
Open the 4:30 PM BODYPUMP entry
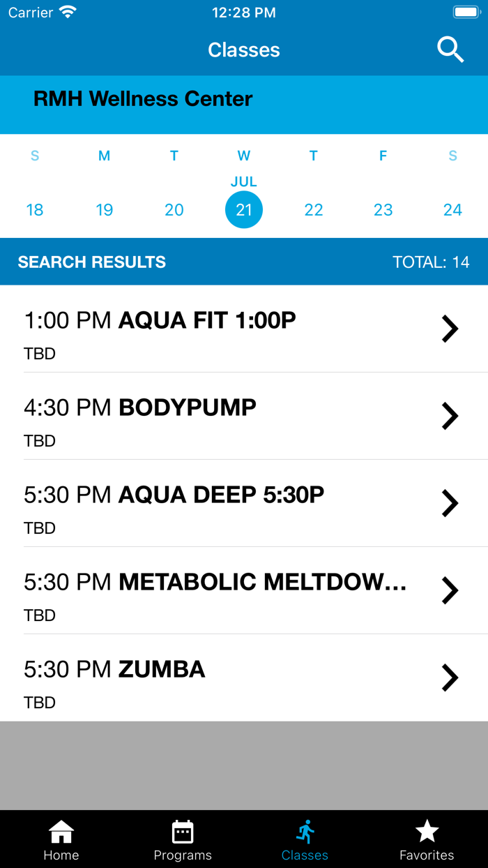tap(140, 408)
